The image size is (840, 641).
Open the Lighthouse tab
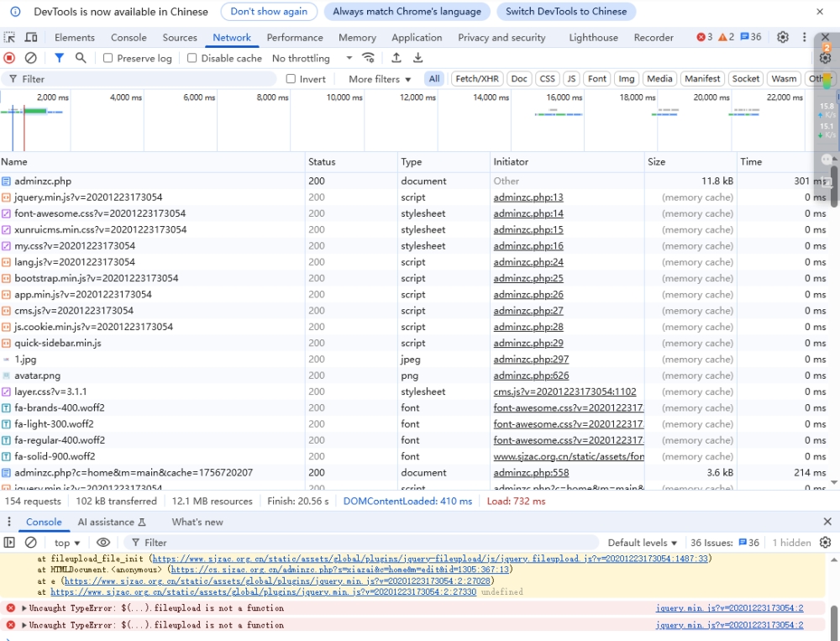593,38
